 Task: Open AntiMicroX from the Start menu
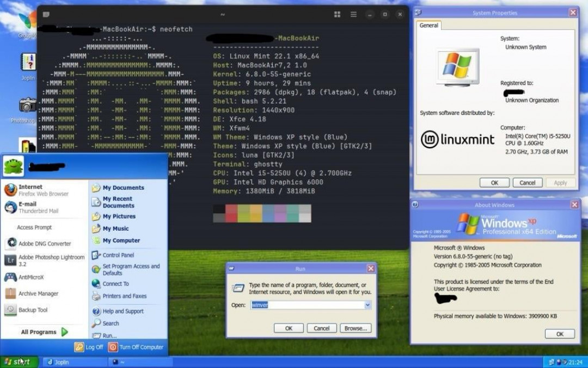pos(31,277)
